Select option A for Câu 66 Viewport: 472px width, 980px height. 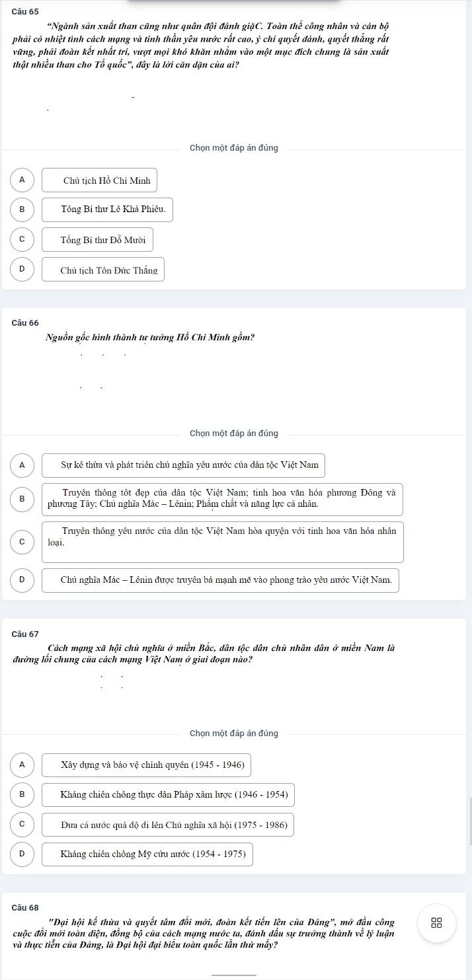coord(22,465)
